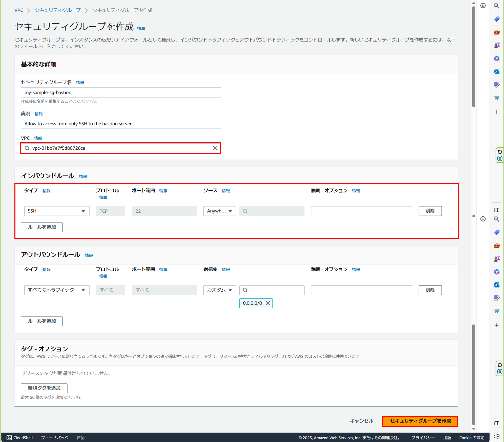Click the upper shopping tag sidebar icon
This screenshot has height=442, width=504.
(496, 19)
